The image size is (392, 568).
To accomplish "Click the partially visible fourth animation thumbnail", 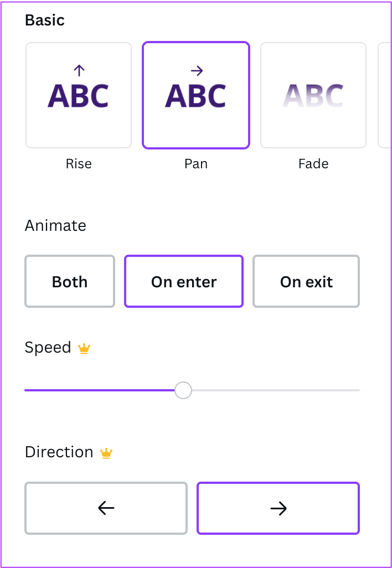I will click(x=384, y=95).
